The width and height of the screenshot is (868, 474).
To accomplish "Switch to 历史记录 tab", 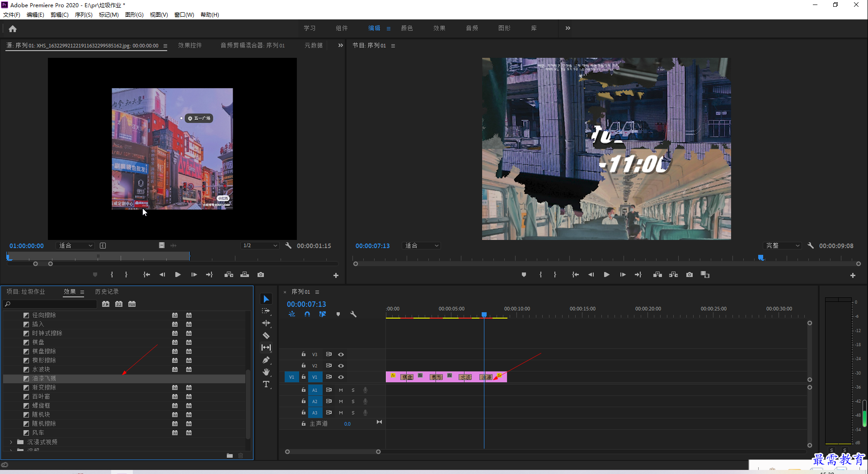I will [107, 292].
